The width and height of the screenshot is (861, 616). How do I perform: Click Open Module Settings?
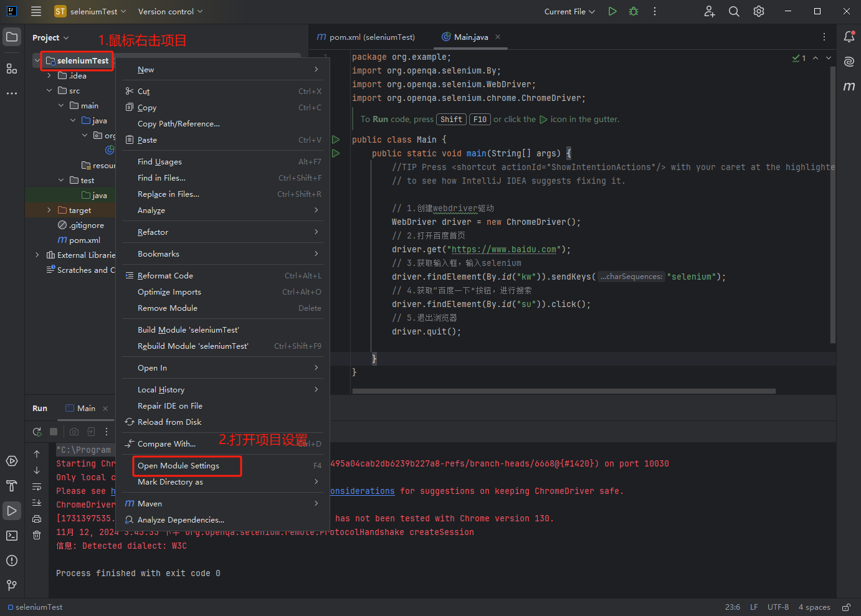pos(223,465)
